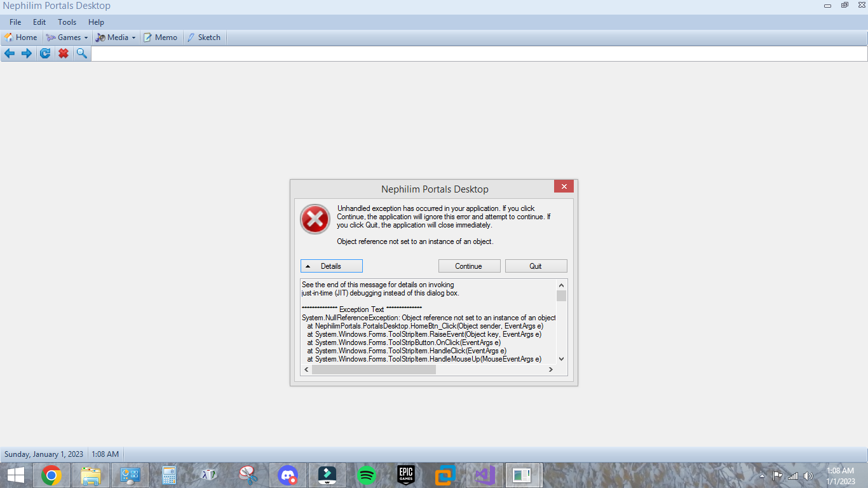Open the Sketch tool

[x=204, y=37]
